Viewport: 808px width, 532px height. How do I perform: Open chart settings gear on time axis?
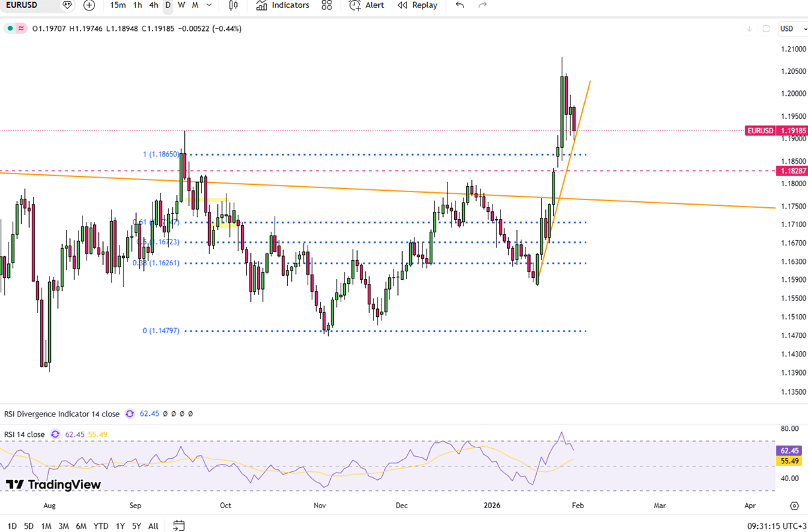click(x=794, y=506)
